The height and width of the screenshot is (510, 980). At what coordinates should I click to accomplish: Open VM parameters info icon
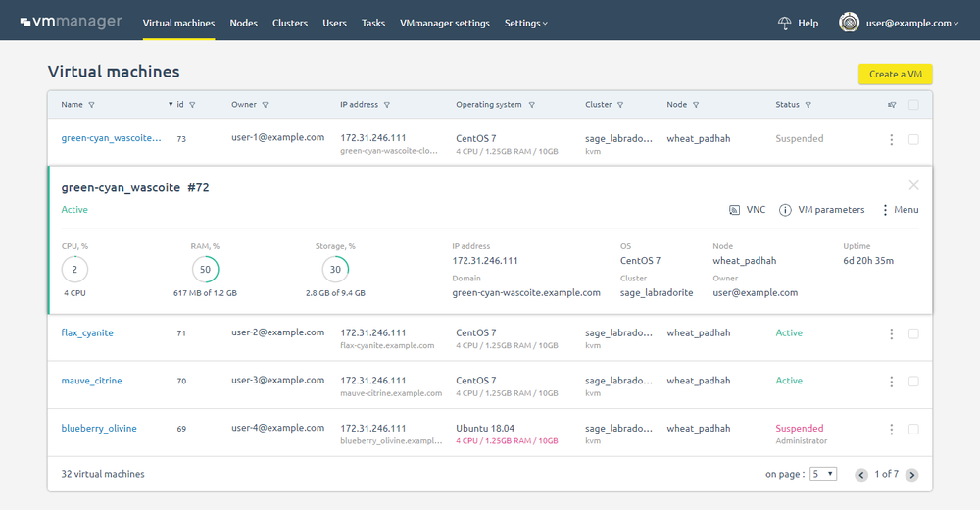click(785, 210)
